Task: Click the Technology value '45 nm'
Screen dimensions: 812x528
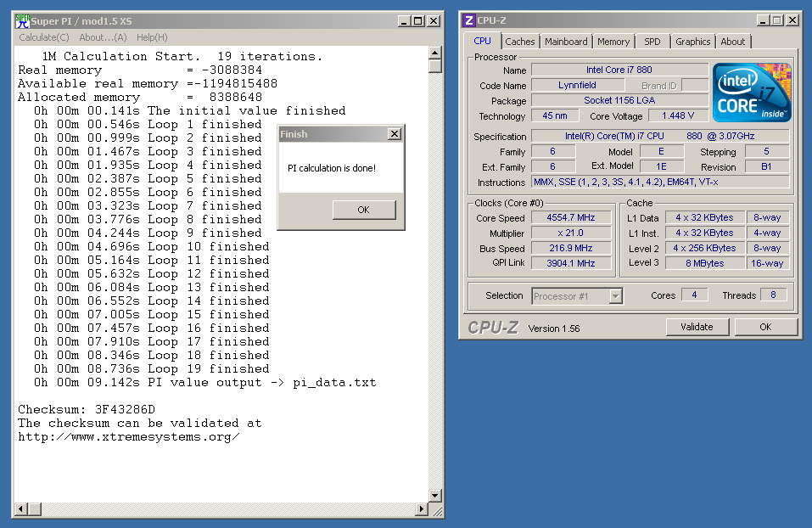Action: [x=555, y=115]
